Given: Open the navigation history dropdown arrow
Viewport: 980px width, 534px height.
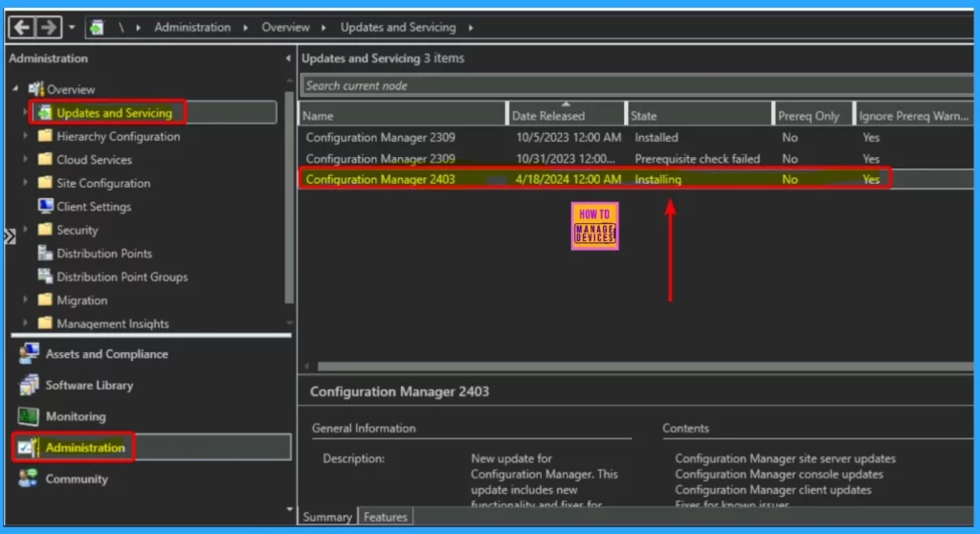Looking at the screenshot, I should [x=72, y=28].
